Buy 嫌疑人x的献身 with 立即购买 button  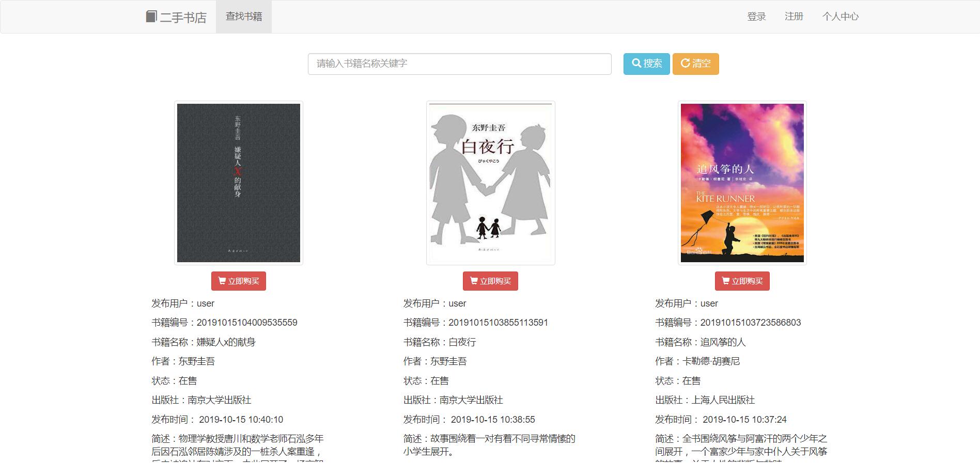pyautogui.click(x=239, y=281)
